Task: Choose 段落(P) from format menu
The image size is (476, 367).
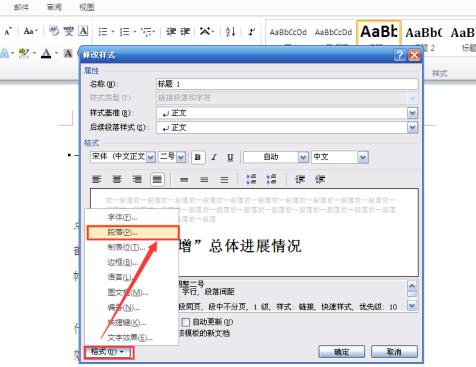Action: pos(133,233)
